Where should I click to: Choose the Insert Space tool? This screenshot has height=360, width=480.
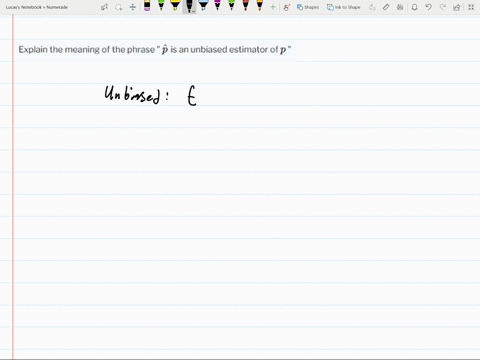coord(133,7)
